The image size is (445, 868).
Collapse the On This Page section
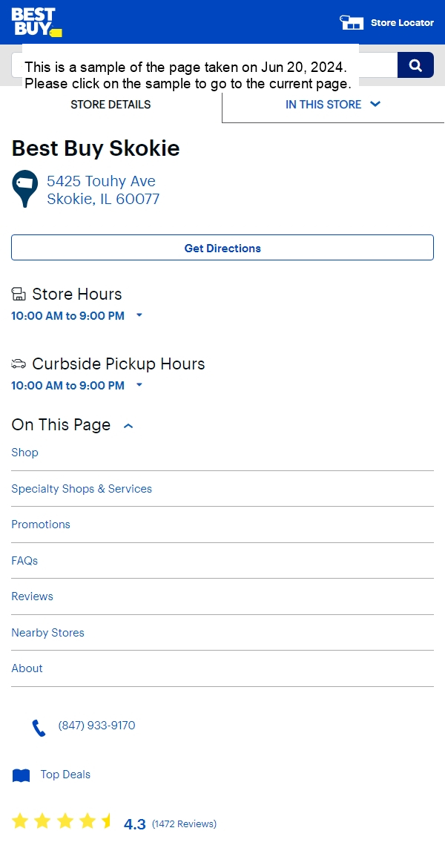128,426
